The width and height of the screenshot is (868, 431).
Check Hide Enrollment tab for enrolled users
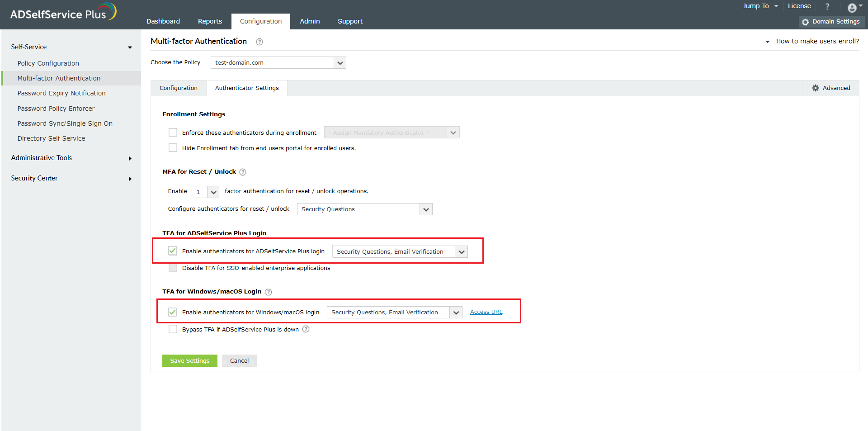173,148
